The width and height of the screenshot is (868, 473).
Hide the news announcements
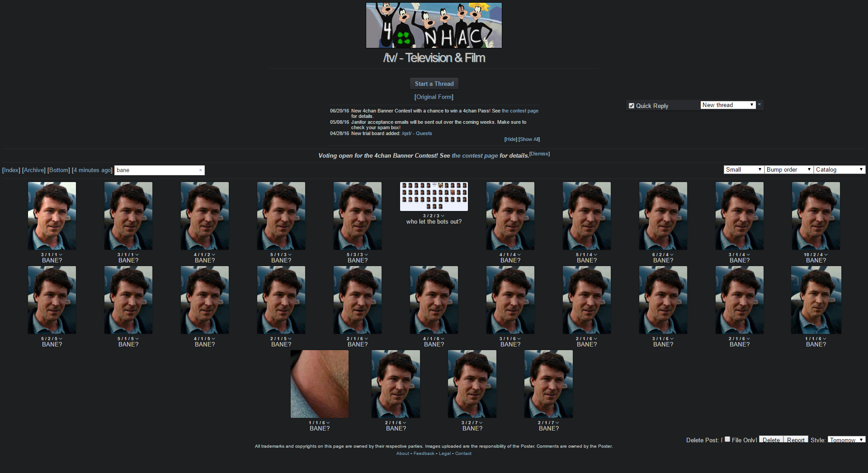point(511,139)
